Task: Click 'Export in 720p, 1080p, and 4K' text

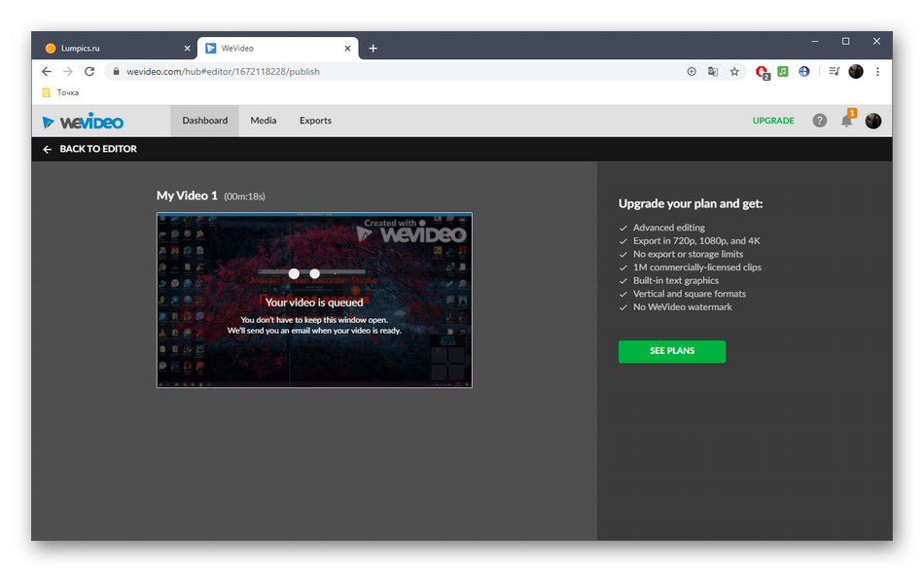Action: tap(696, 241)
